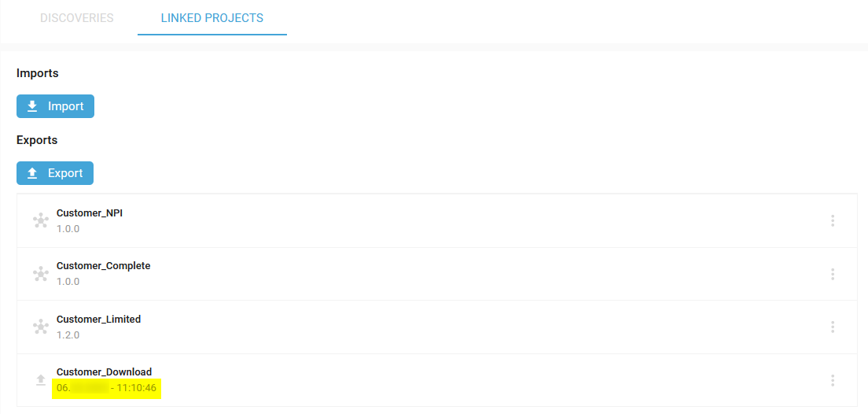Image resolution: width=868 pixels, height=414 pixels.
Task: Click the Export button label
Action: 65,173
